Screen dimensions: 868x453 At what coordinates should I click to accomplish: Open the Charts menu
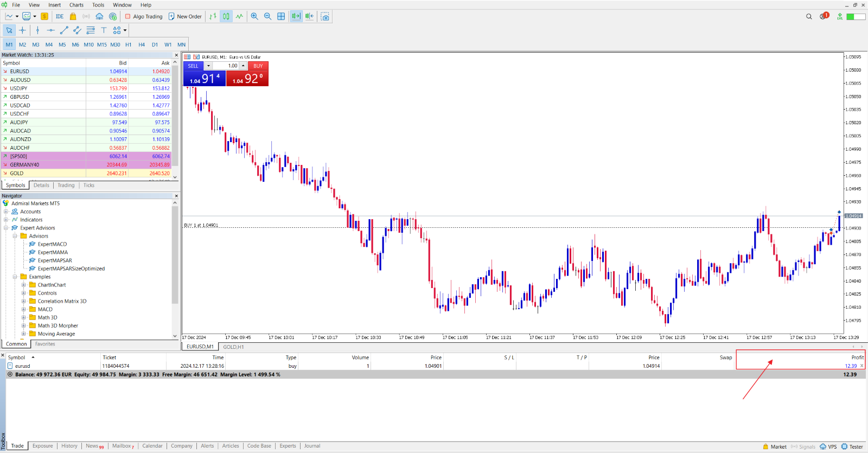click(76, 5)
